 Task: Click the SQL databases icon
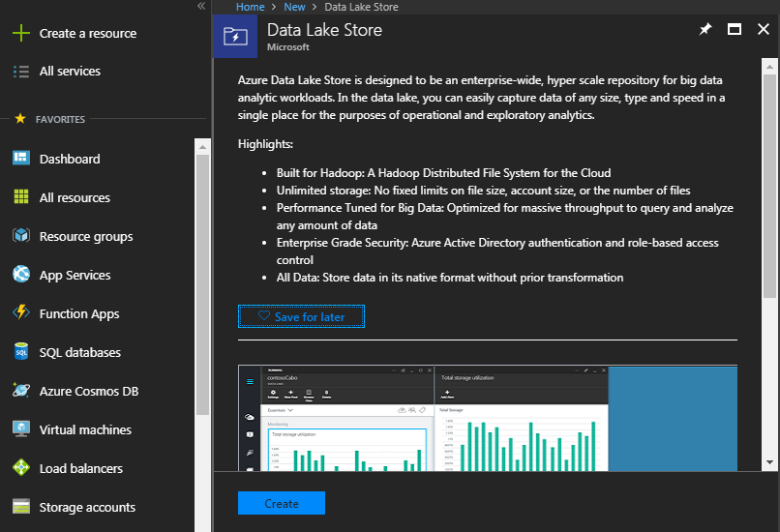[x=21, y=351]
